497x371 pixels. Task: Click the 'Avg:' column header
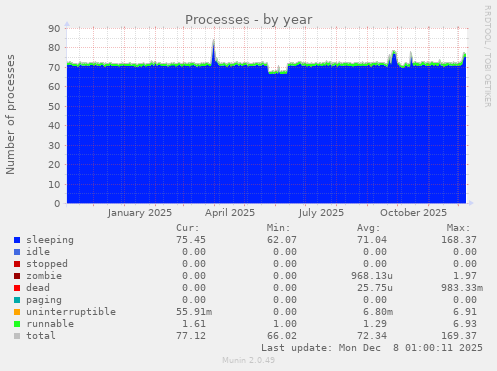[369, 228]
